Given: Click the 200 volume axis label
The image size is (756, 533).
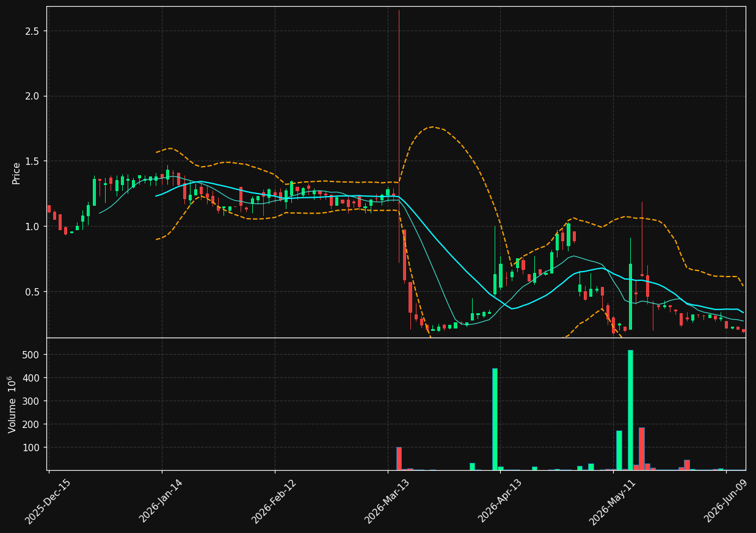Looking at the screenshot, I should pos(32,424).
